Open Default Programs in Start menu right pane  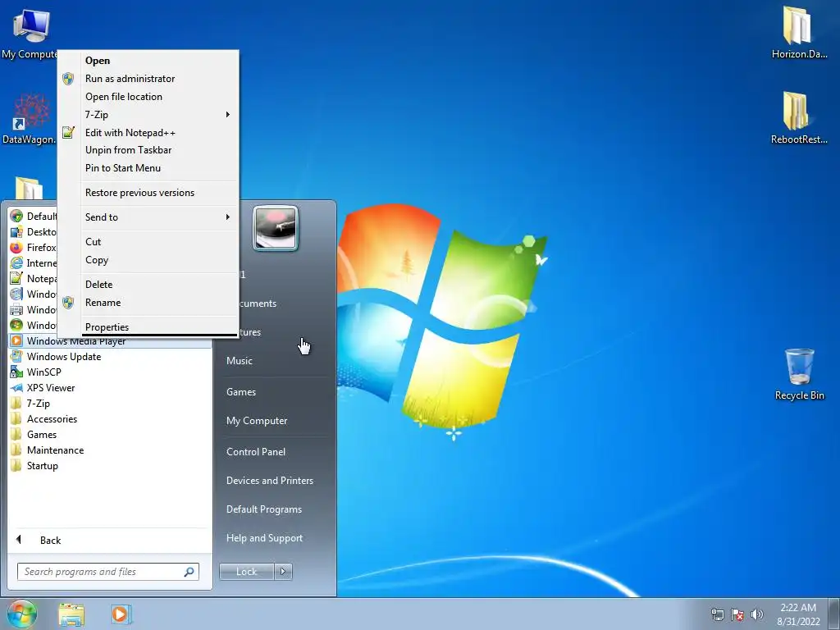point(264,509)
